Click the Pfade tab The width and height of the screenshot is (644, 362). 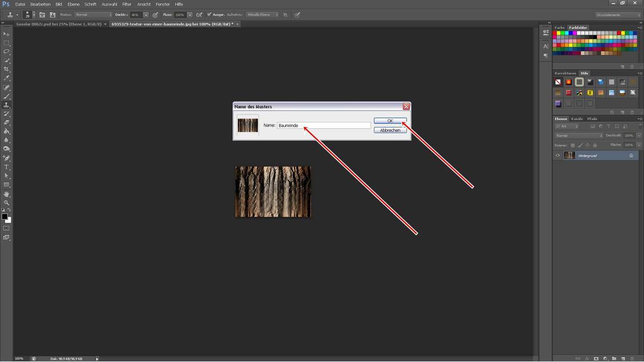point(592,119)
